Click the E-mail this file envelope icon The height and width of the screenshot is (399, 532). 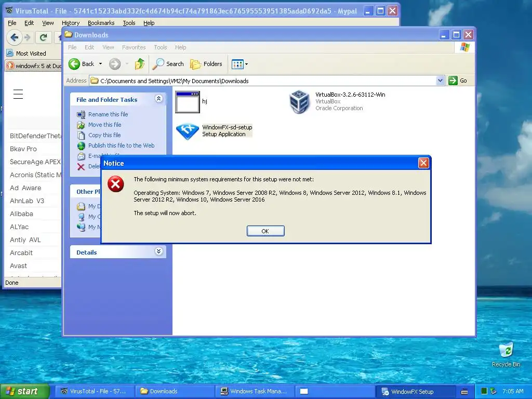[81, 156]
